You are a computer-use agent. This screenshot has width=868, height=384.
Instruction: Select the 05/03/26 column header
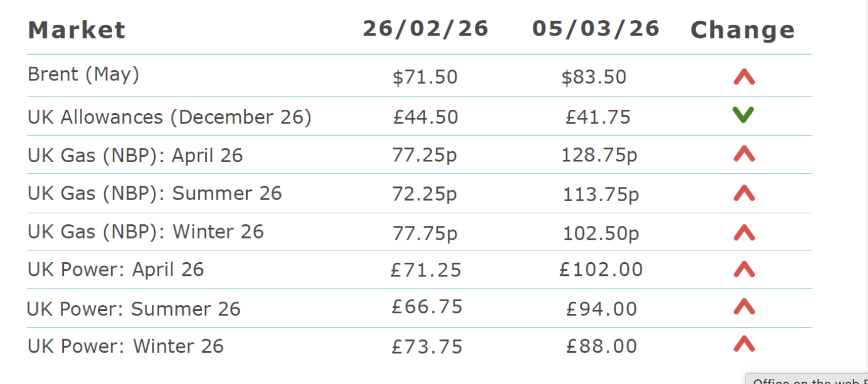[596, 29]
